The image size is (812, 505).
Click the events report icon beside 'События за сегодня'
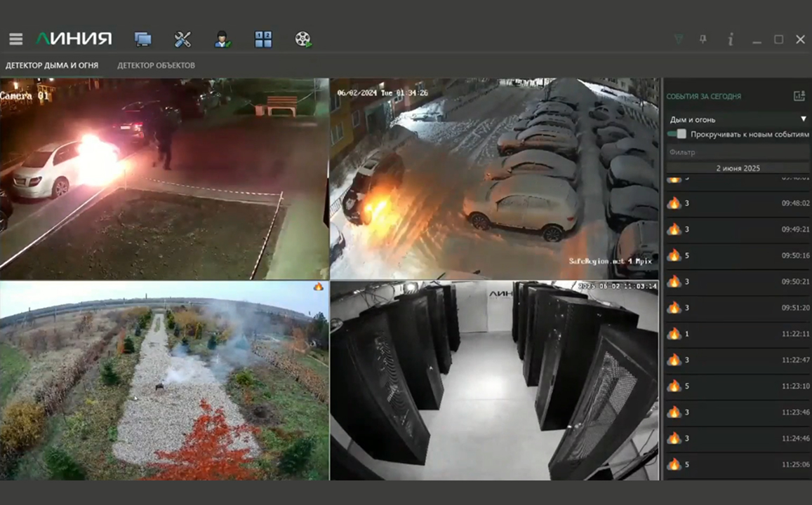coord(799,96)
